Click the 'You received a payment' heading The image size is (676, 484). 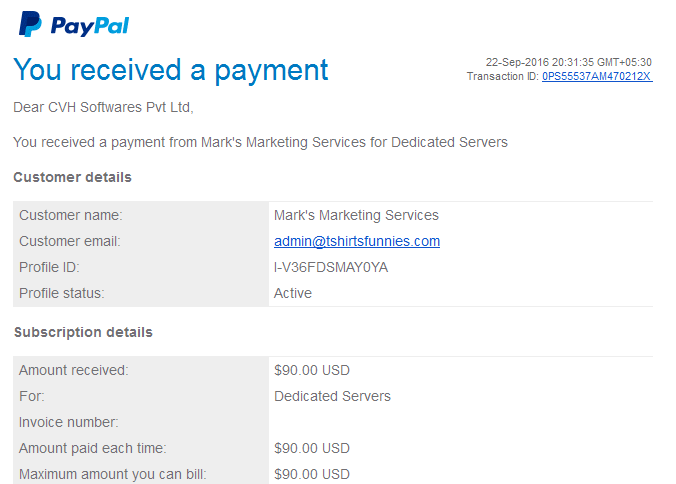171,70
